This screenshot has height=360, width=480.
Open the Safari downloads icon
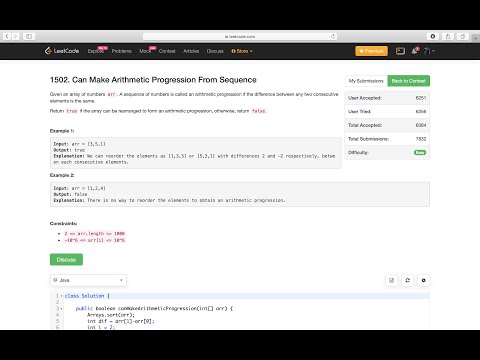point(433,36)
